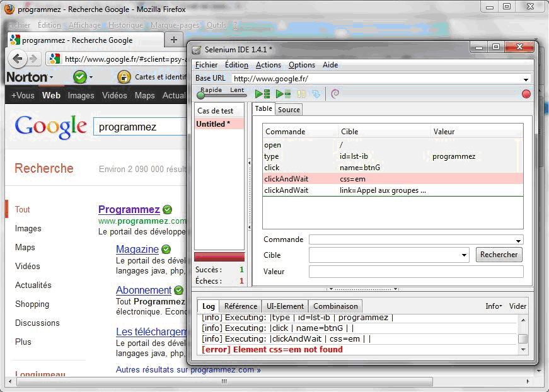
Task: Click Vidéos in Google black top bar
Action: (114, 95)
